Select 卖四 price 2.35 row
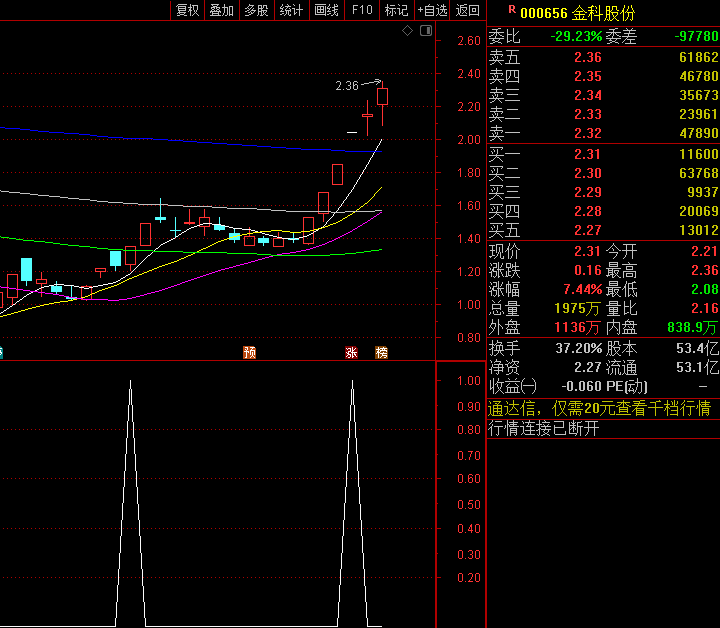 click(603, 76)
